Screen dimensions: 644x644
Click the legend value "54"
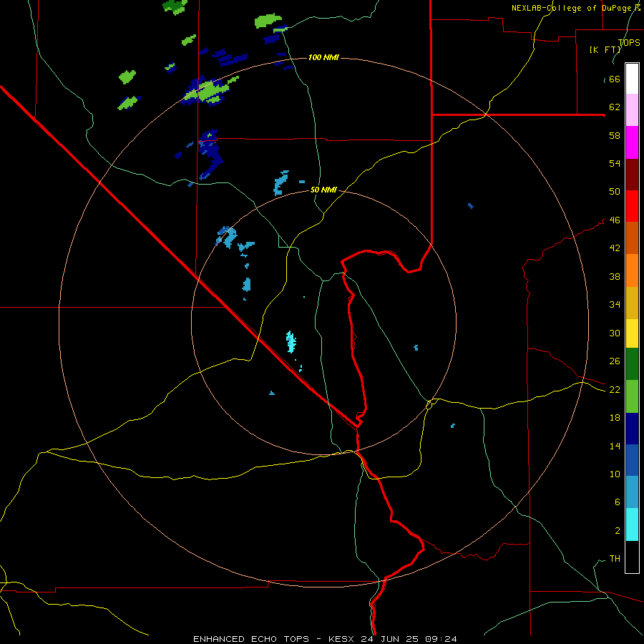tap(615, 163)
